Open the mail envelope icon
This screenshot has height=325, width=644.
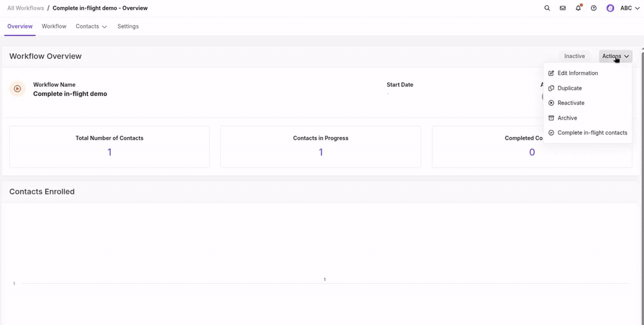click(563, 8)
